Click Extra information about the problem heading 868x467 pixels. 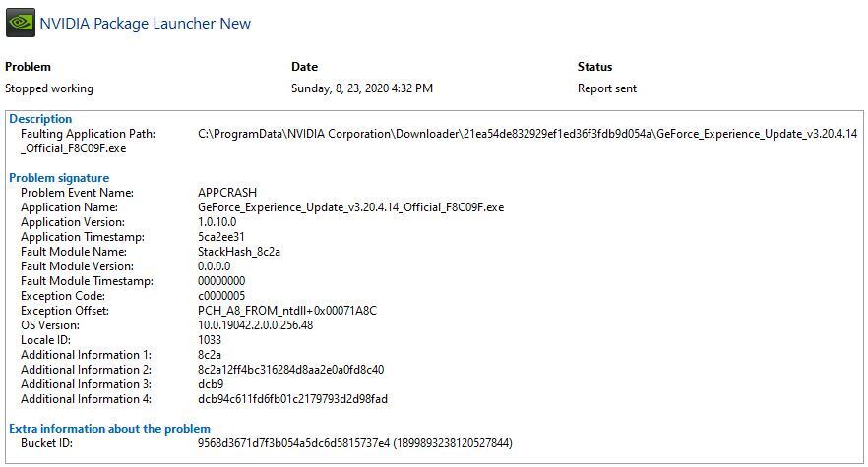click(109, 429)
